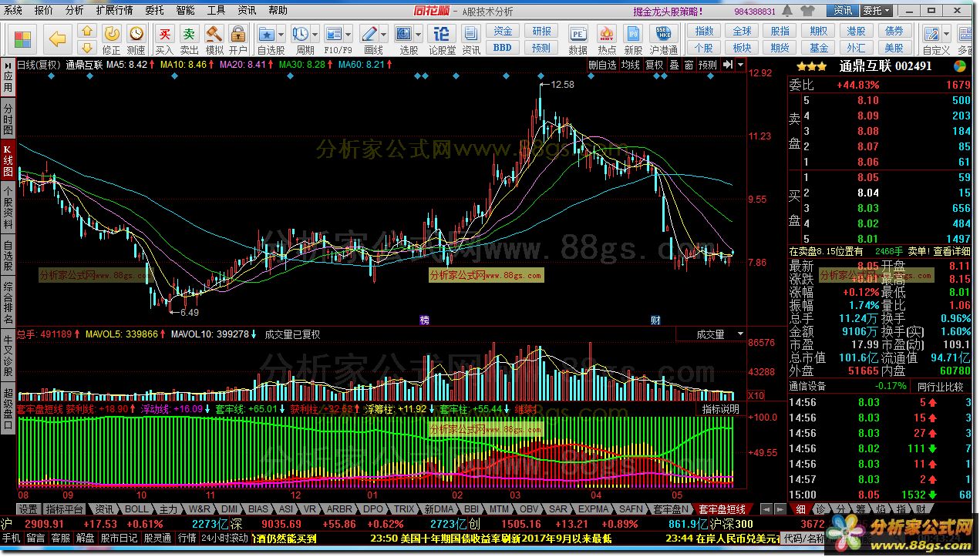Screen dimensions: 980x557
Task: Click the 港股 Hong Kong stocks button
Action: [x=856, y=32]
